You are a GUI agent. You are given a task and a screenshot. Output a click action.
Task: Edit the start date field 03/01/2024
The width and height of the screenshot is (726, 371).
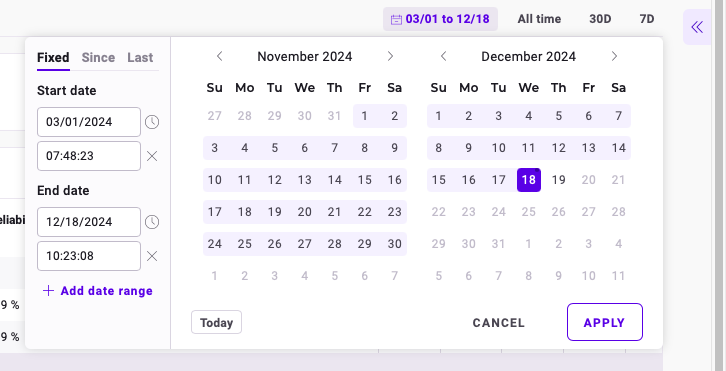pyautogui.click(x=89, y=122)
